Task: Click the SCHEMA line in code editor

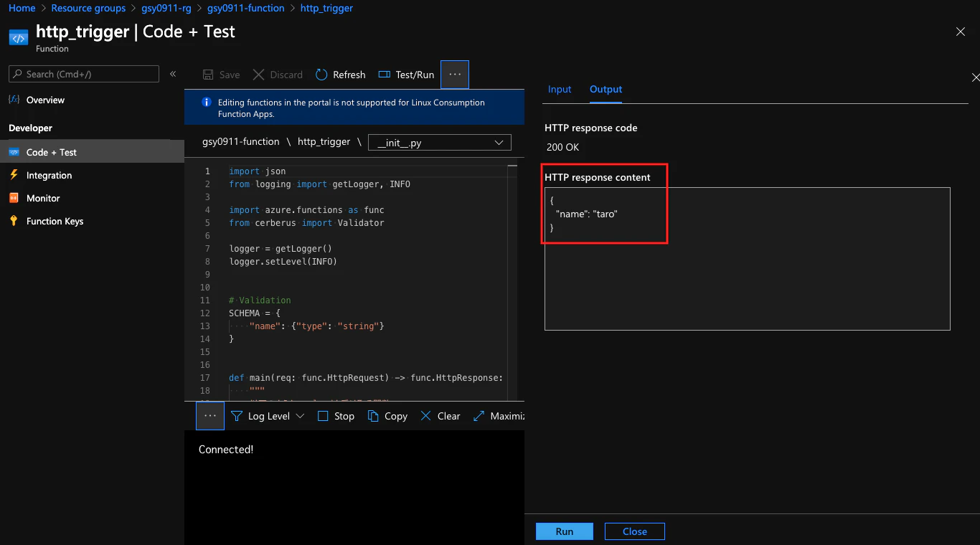Action: (255, 313)
